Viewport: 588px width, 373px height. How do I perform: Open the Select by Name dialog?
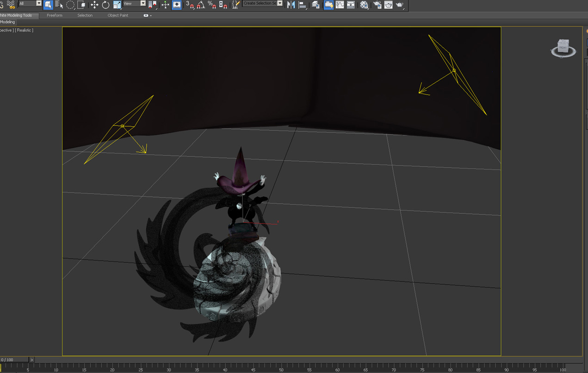(x=59, y=5)
